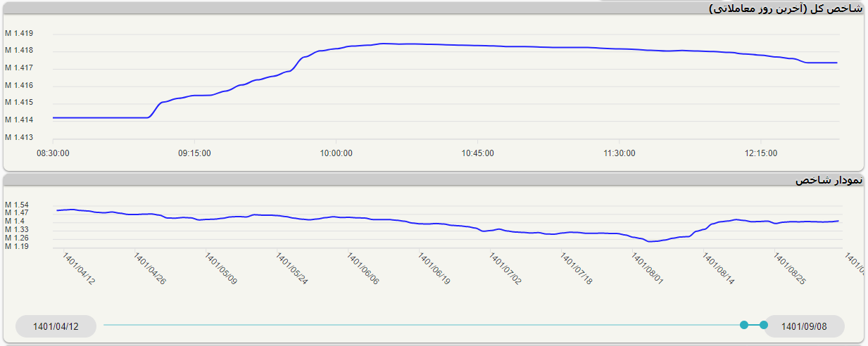Click the 10:45:00 time axis label
This screenshot has height=346, width=868.
477,153
